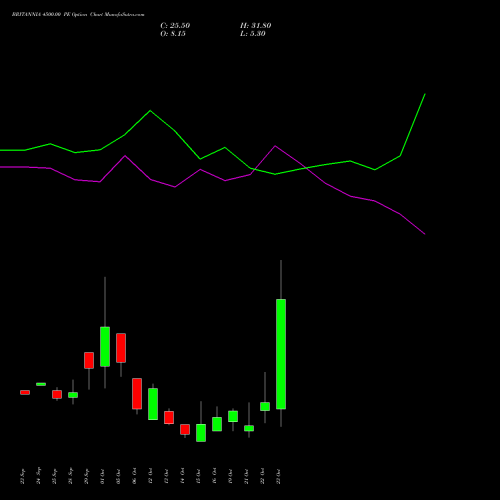Click the 29 Sep date label
Screen dimensions: 500x500
click(x=86, y=476)
